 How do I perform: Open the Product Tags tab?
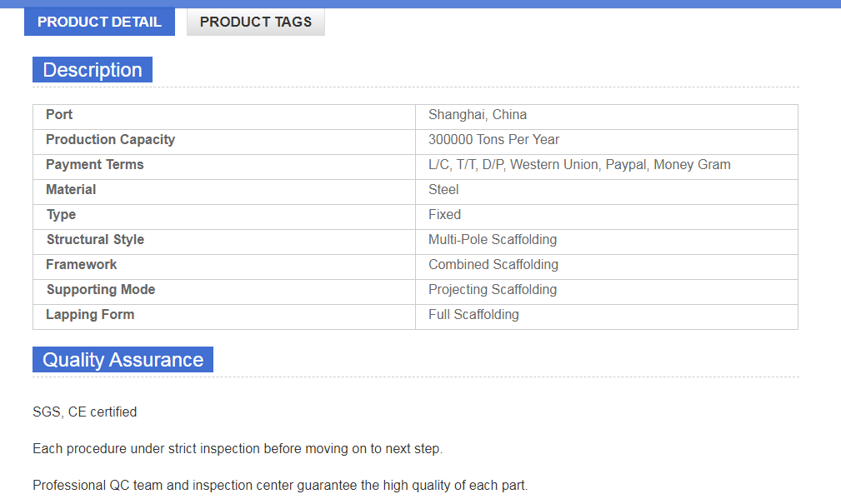pos(256,22)
